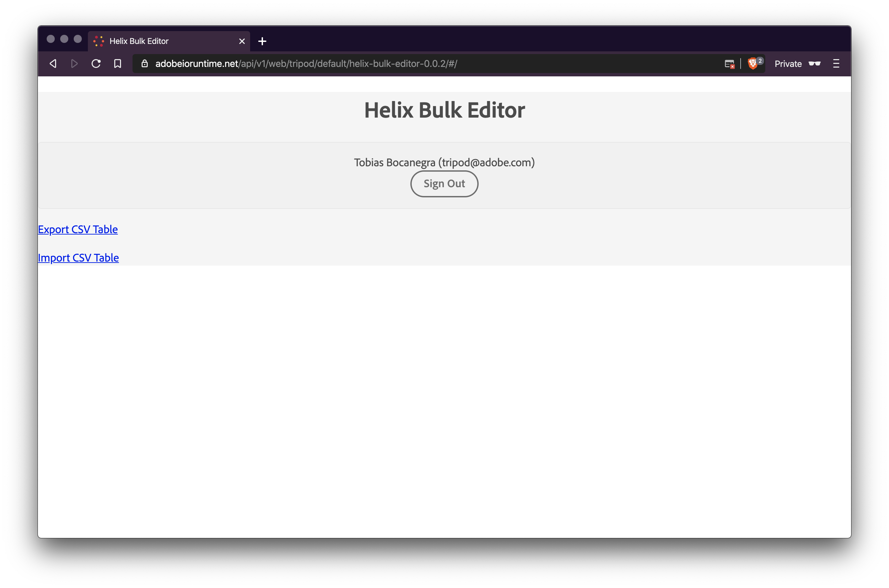Image resolution: width=889 pixels, height=588 pixels.
Task: Minimize the window with the yellow button
Action: tap(64, 39)
